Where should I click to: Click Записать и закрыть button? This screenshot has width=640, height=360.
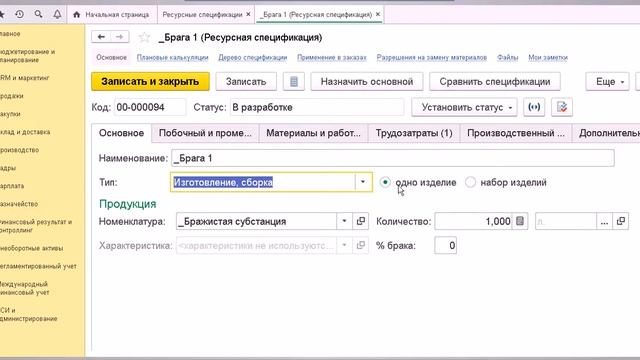[150, 82]
